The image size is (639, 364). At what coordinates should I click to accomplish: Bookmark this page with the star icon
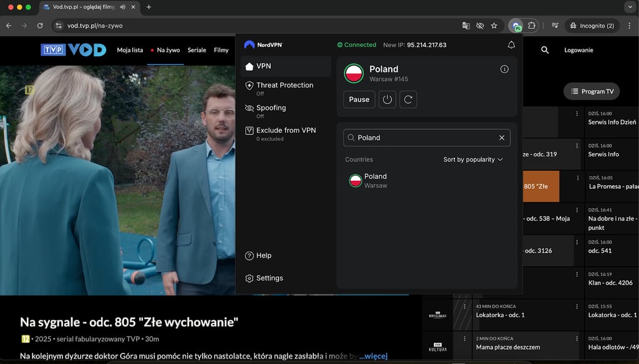[x=494, y=26]
